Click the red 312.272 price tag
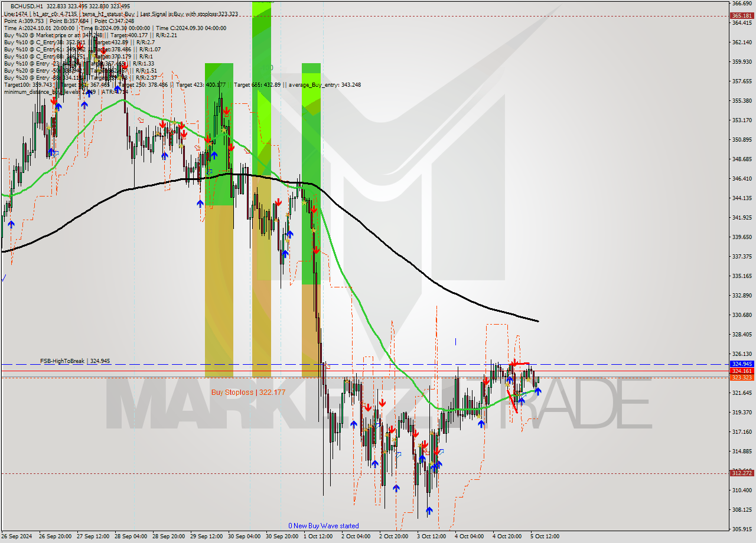This screenshot has height=543, width=756. pos(742,473)
